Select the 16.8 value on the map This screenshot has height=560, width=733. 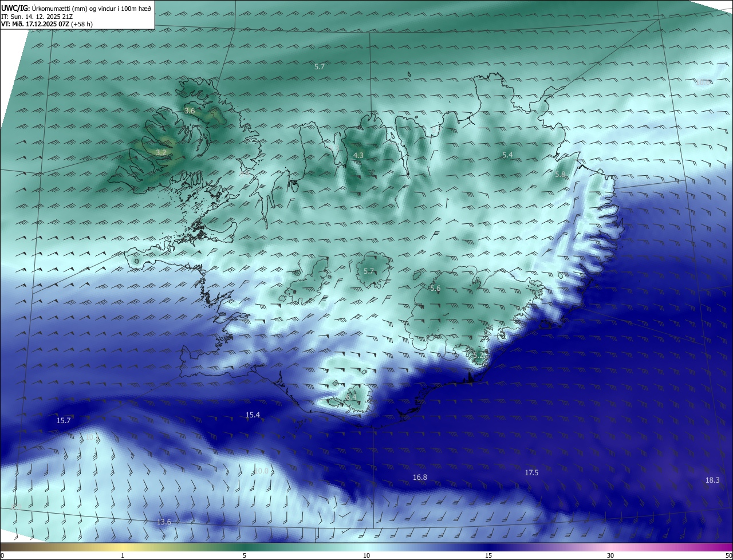[x=420, y=477]
